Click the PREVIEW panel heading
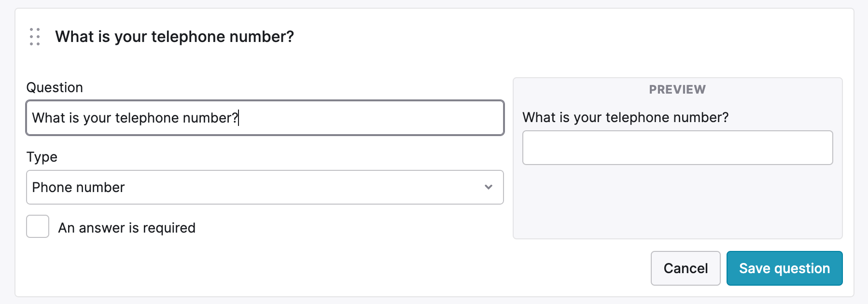The height and width of the screenshot is (304, 868). [677, 89]
